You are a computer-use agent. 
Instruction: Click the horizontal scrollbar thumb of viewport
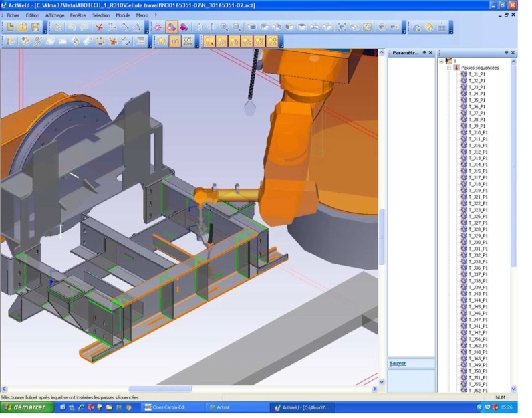click(x=160, y=389)
